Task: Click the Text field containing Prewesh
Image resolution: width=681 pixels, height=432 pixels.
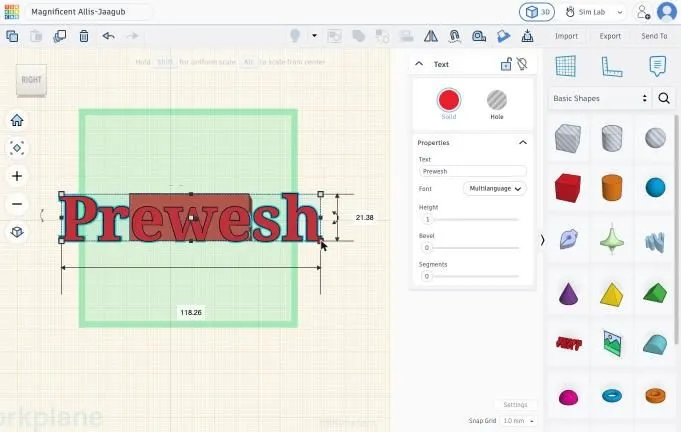Action: (x=473, y=171)
